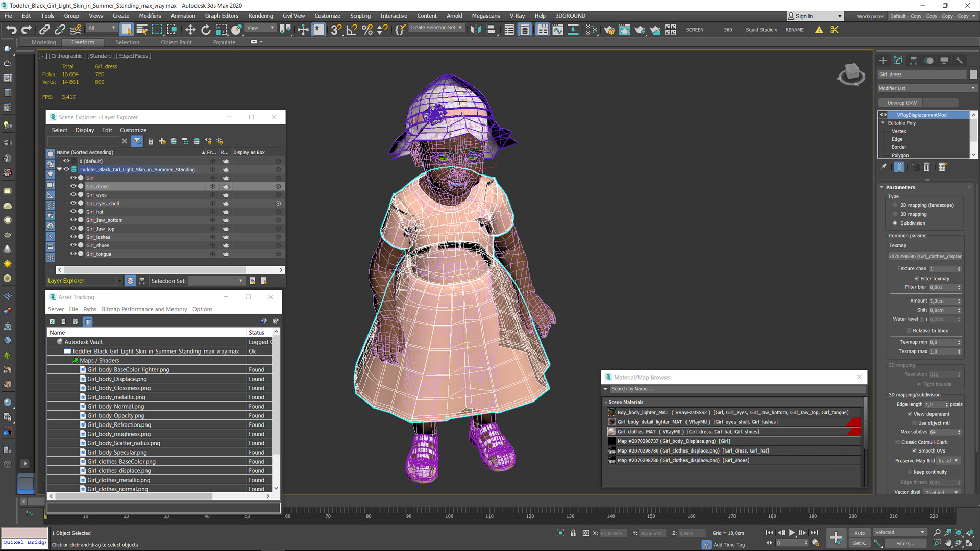Switch to Hierarchy command panel tab

click(914, 61)
